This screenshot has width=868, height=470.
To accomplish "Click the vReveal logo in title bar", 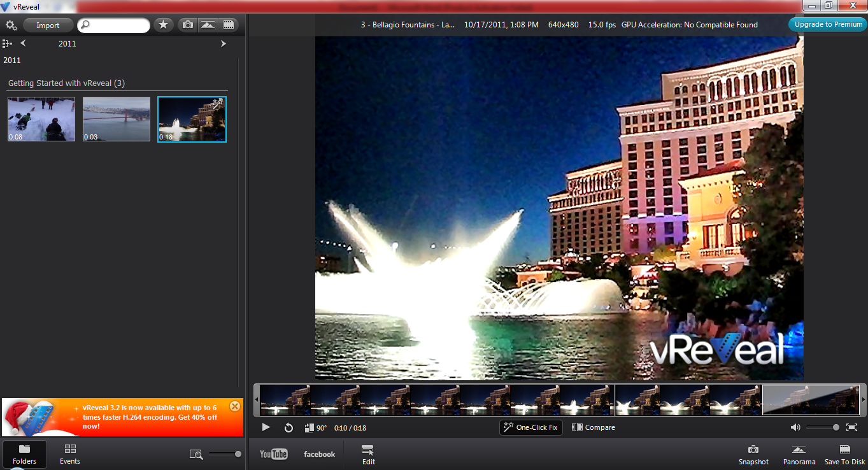I will pyautogui.click(x=6, y=6).
